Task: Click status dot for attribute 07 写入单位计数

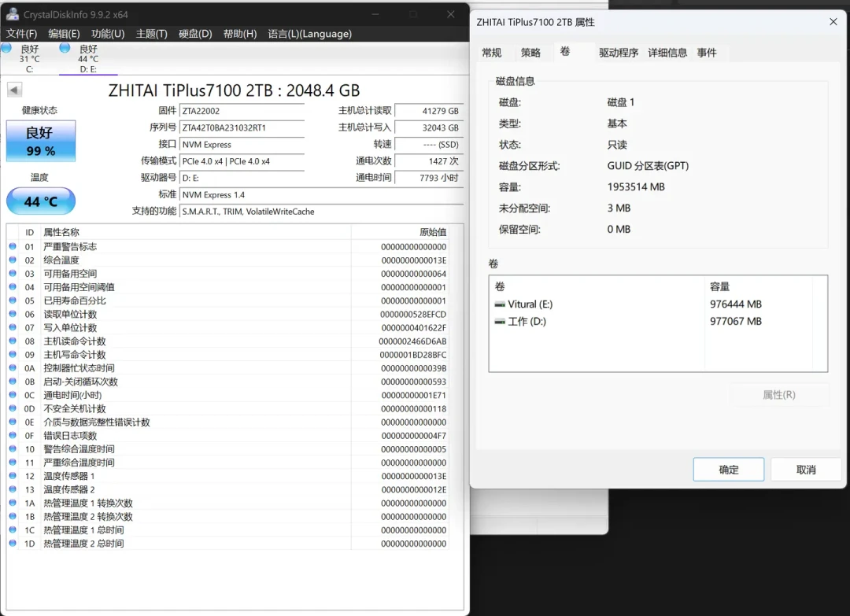Action: 13,328
